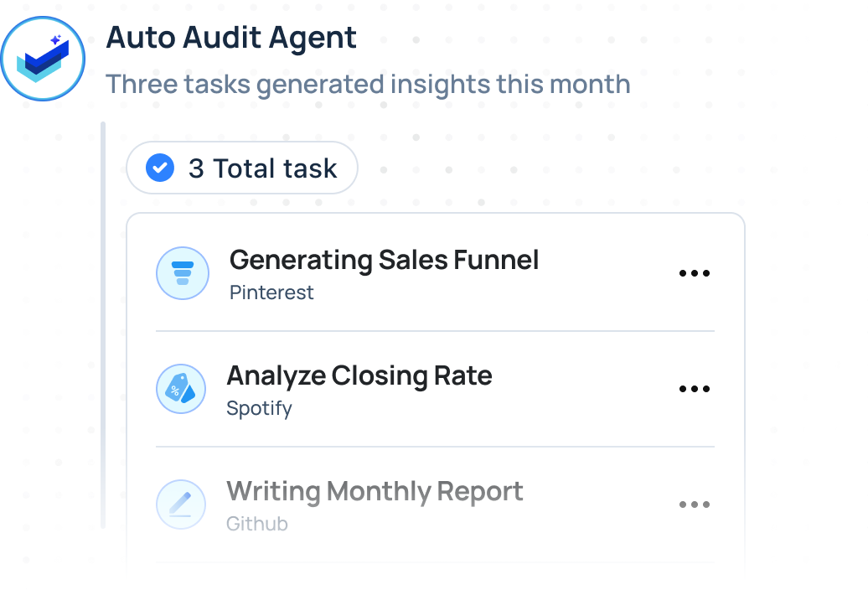Select the pencil icon beside Writing Monthly Report
This screenshot has height=590, width=868.
[x=181, y=505]
